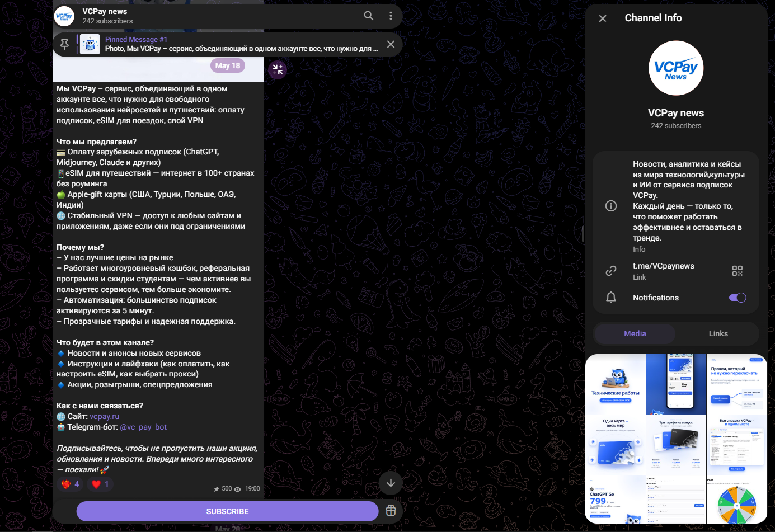Open the ChatGPT Go 799 thumbnail
This screenshot has width=775, height=532.
pyautogui.click(x=616, y=500)
